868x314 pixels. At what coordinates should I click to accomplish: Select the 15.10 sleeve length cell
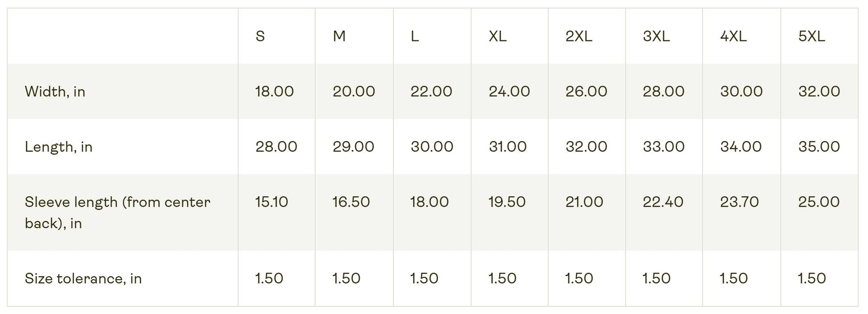pos(272,202)
